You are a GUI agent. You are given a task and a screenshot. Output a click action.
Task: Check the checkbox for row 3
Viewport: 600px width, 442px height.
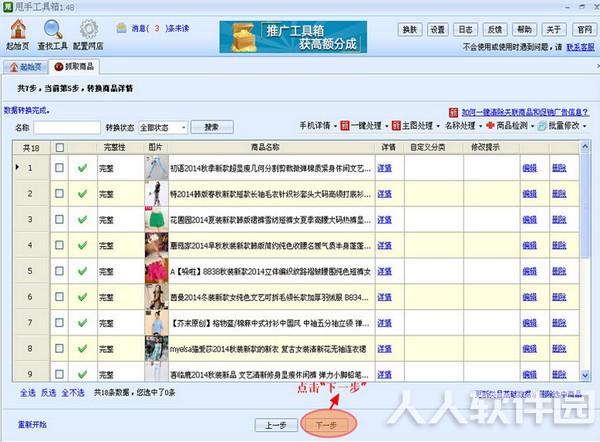(59, 219)
